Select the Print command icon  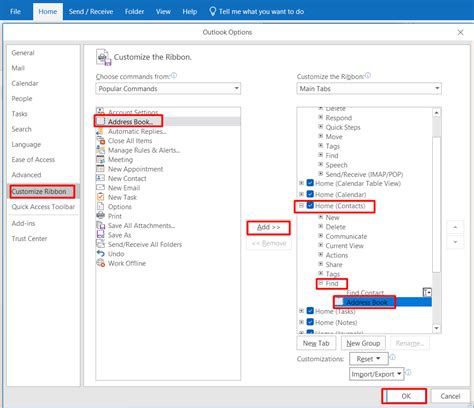100,216
